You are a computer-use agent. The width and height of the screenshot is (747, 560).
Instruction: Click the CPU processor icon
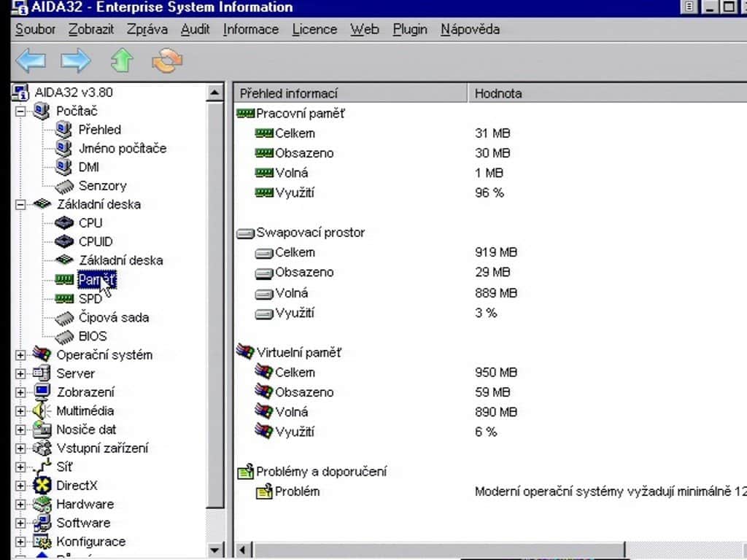(x=64, y=223)
